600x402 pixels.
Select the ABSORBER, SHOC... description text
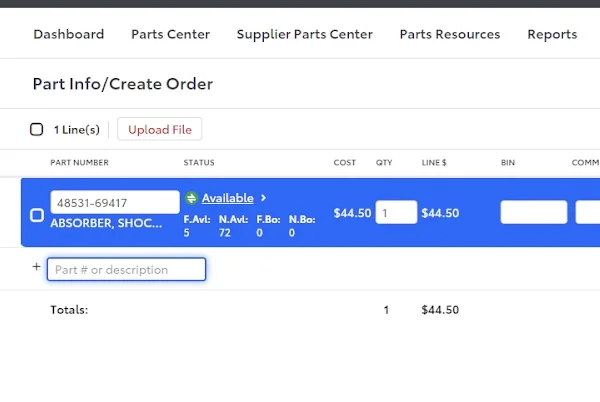tap(106, 224)
